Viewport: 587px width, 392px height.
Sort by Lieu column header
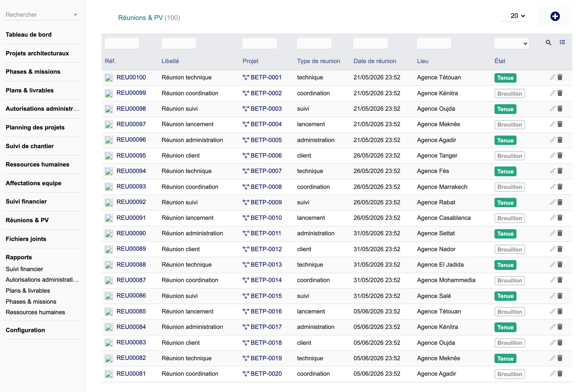[423, 61]
